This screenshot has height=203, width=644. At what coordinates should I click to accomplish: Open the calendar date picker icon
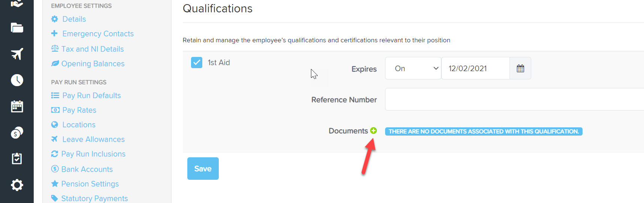point(520,68)
